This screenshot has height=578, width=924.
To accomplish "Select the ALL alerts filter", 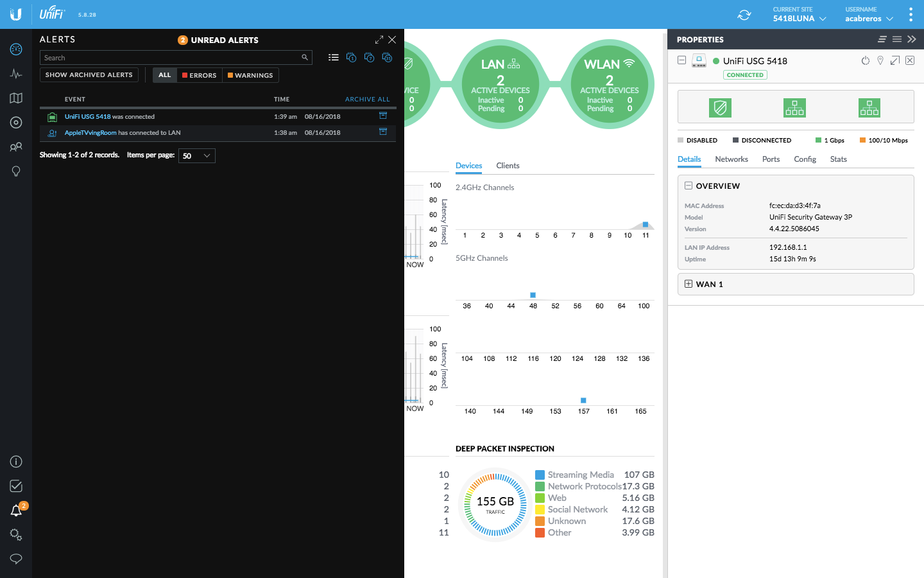I will pyautogui.click(x=165, y=75).
